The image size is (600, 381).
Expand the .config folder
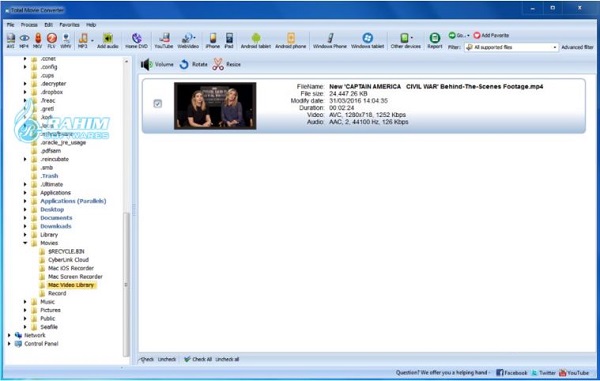coord(25,67)
